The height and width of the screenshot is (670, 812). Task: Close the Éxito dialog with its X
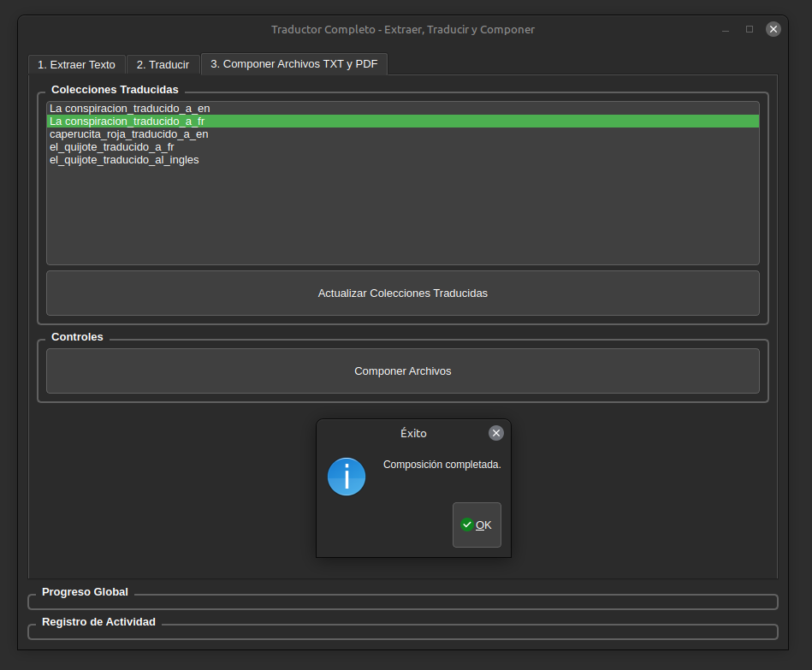pos(496,433)
